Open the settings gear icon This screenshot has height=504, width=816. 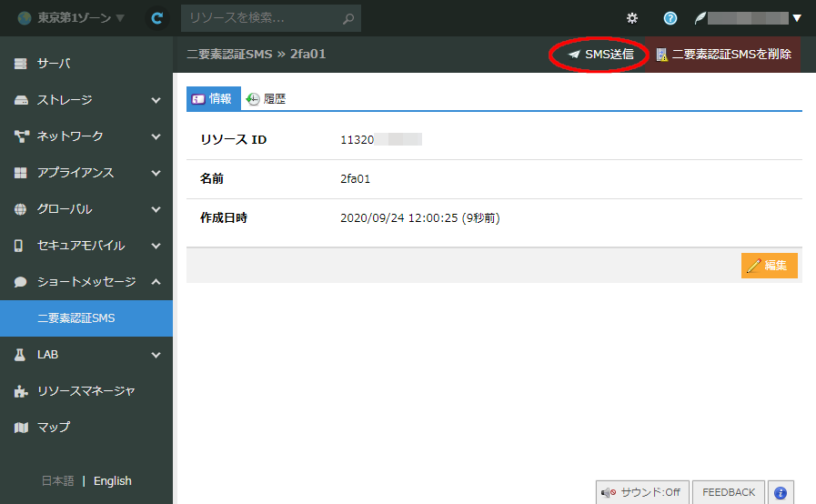(x=632, y=18)
